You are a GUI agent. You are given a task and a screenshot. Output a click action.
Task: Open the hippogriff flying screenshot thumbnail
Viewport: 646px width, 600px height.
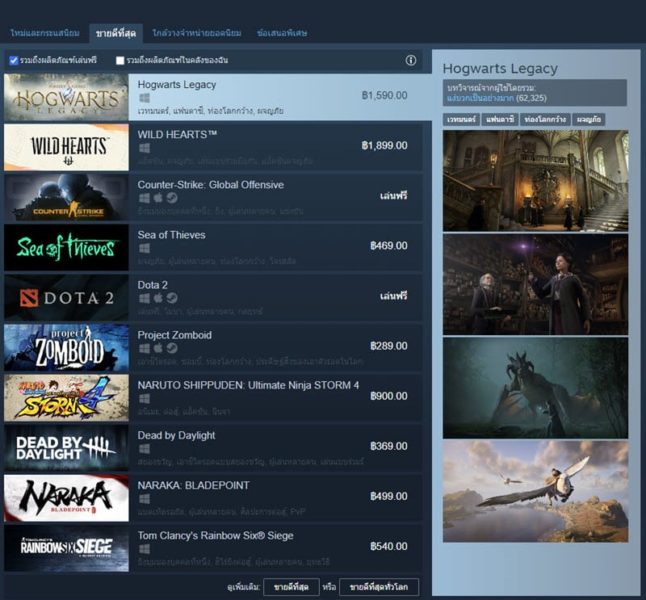[535, 492]
